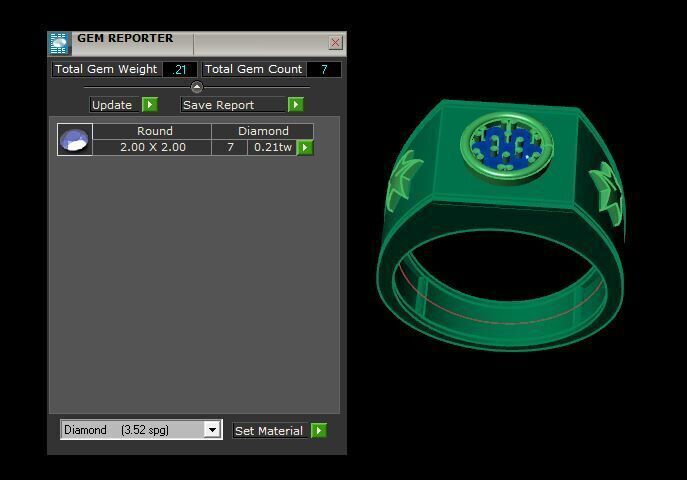This screenshot has height=480, width=687.
Task: Click the 2.00 X 2.00 size cell
Action: 152,148
